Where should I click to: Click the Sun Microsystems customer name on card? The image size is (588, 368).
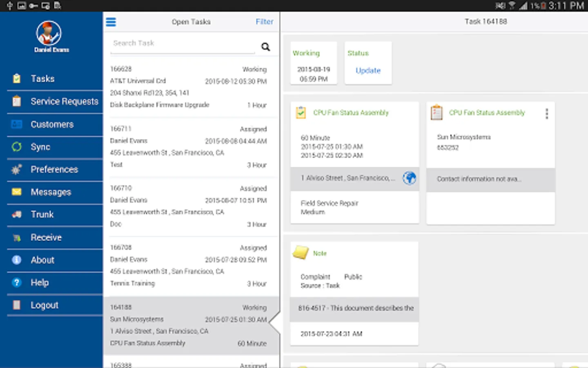click(464, 137)
